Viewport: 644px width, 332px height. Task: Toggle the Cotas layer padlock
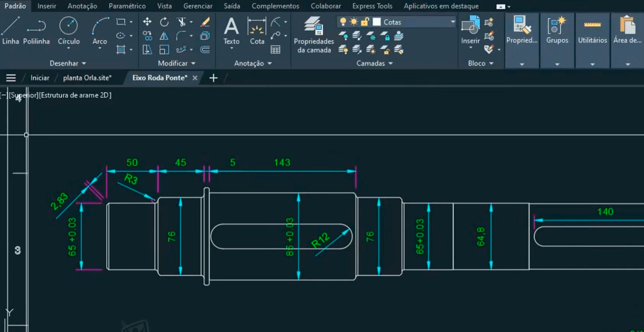pyautogui.click(x=365, y=22)
